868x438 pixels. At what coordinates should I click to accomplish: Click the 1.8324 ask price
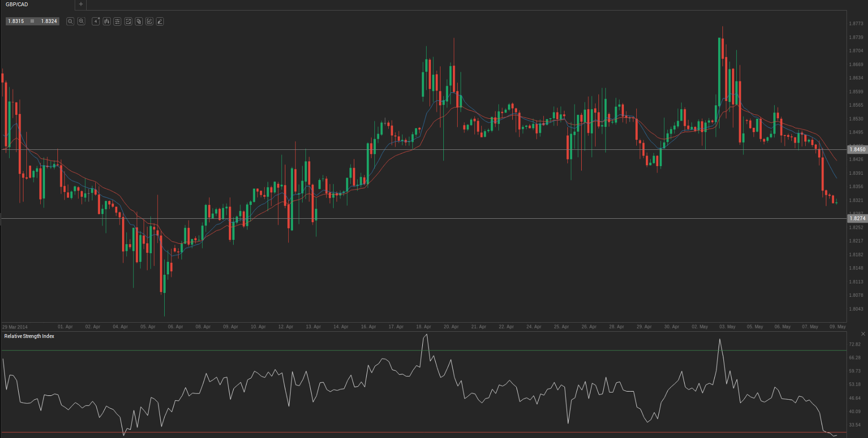49,22
